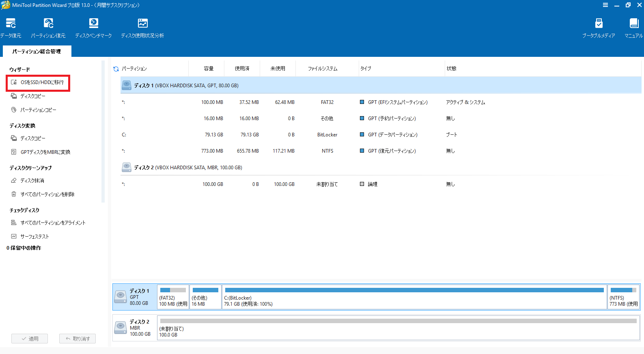
Task: Click ディスク 2 hard drive icon in list
Action: coord(127,167)
